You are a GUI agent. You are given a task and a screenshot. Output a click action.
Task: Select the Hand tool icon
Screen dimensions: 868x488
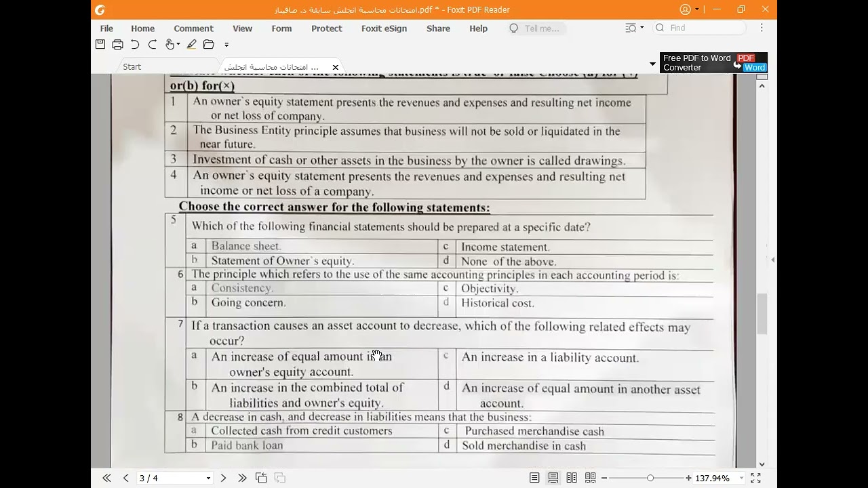(x=170, y=45)
